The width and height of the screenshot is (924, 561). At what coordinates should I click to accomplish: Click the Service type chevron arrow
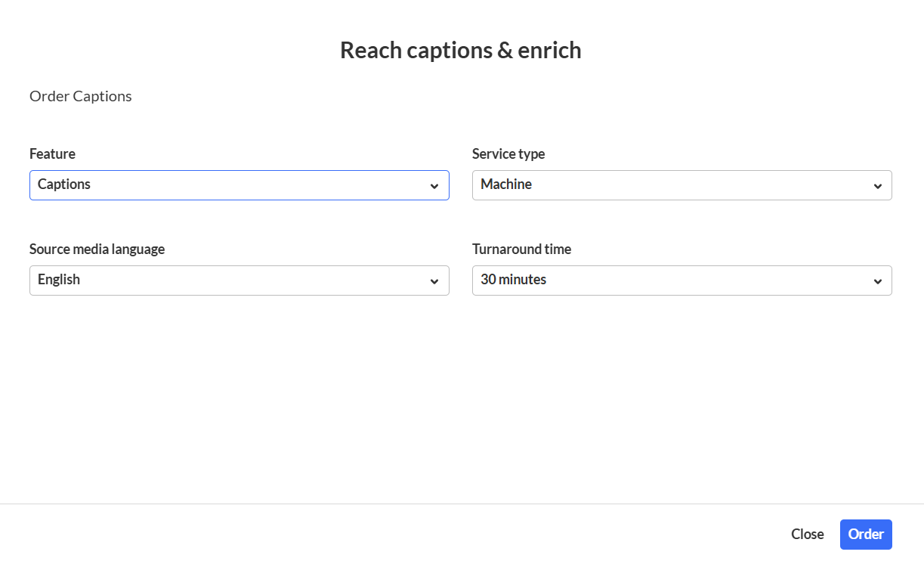877,186
